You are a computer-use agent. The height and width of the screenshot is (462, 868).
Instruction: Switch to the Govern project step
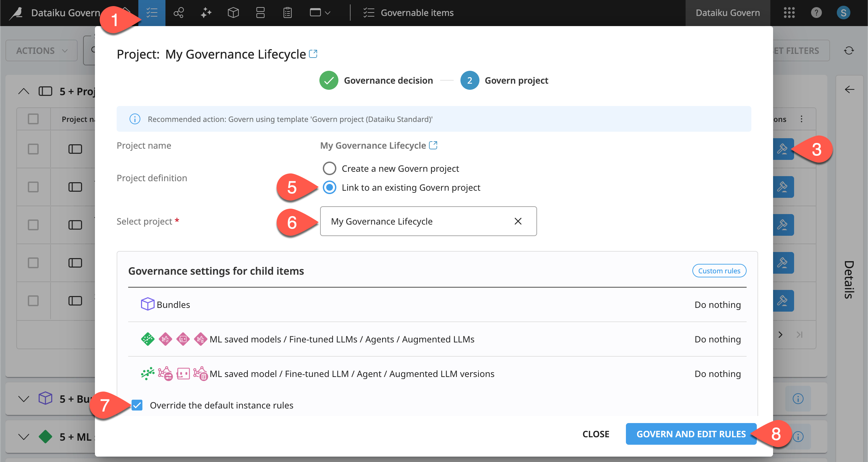point(469,80)
